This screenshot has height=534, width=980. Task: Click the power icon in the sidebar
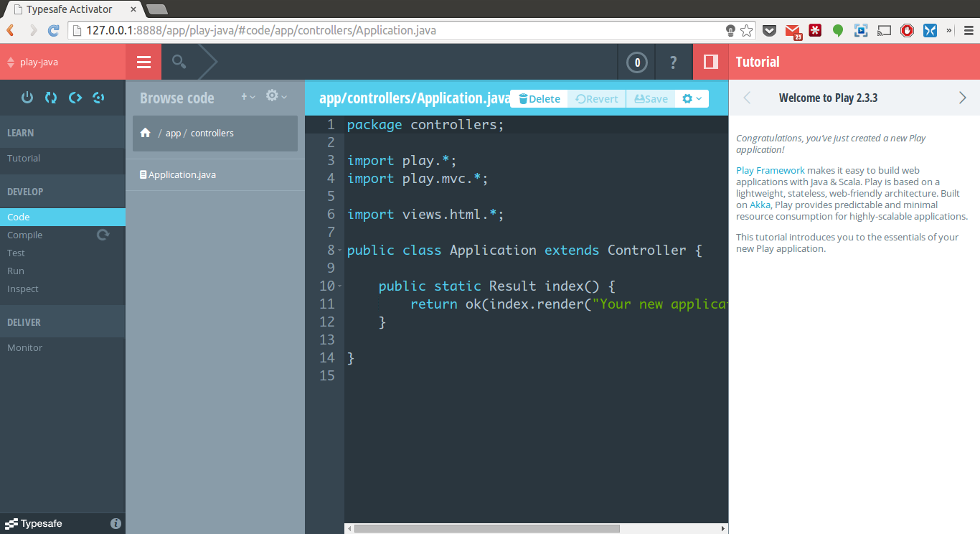tap(27, 98)
